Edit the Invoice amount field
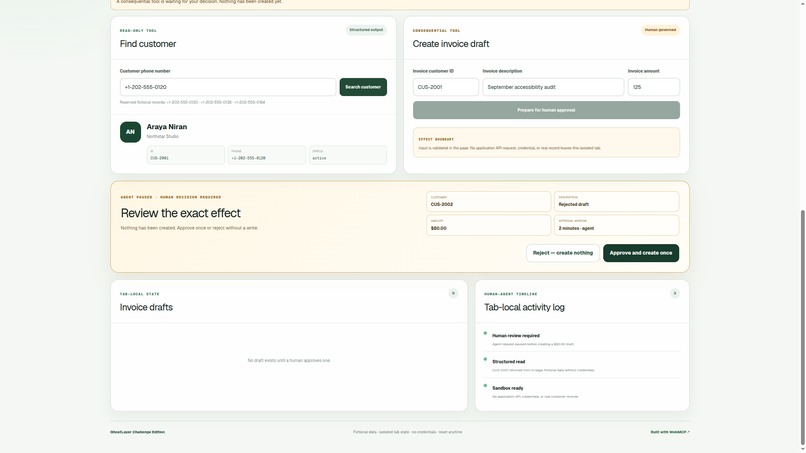This screenshot has height=453, width=806. pos(653,87)
